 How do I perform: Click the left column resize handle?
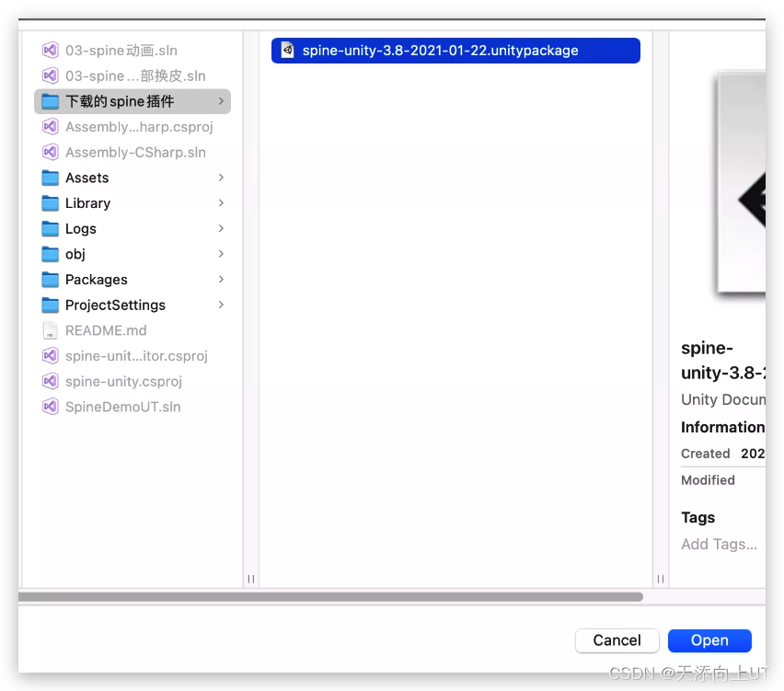coord(251,579)
